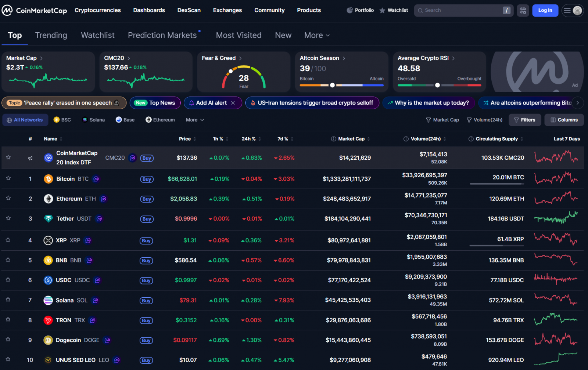Screen dimensions: 588x370
Task: Expand the More navigation dropdown
Action: click(x=316, y=35)
